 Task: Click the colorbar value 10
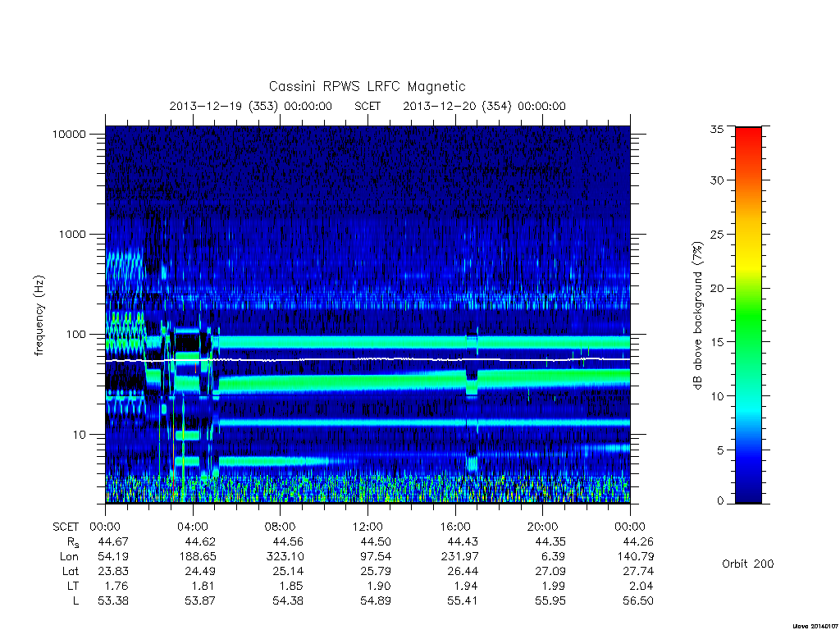tap(717, 396)
